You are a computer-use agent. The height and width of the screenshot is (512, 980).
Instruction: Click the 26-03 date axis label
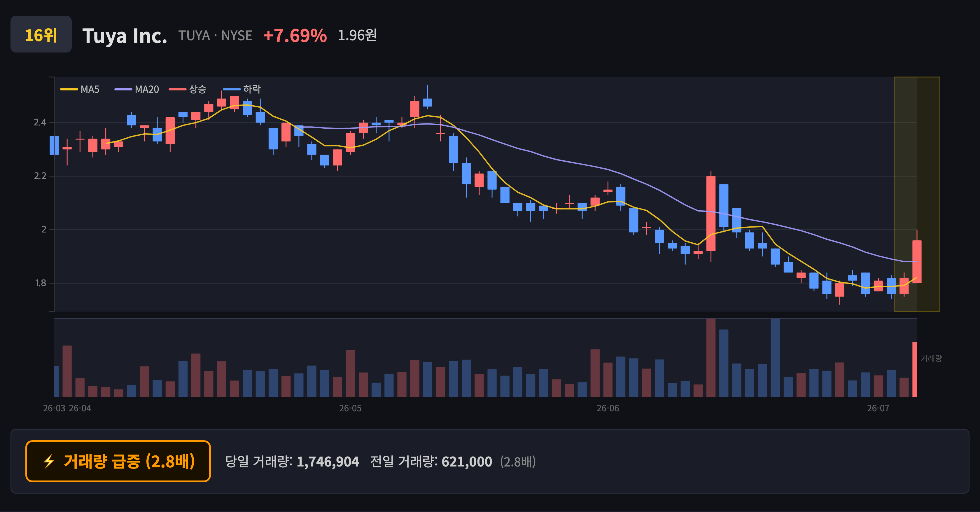(54, 408)
